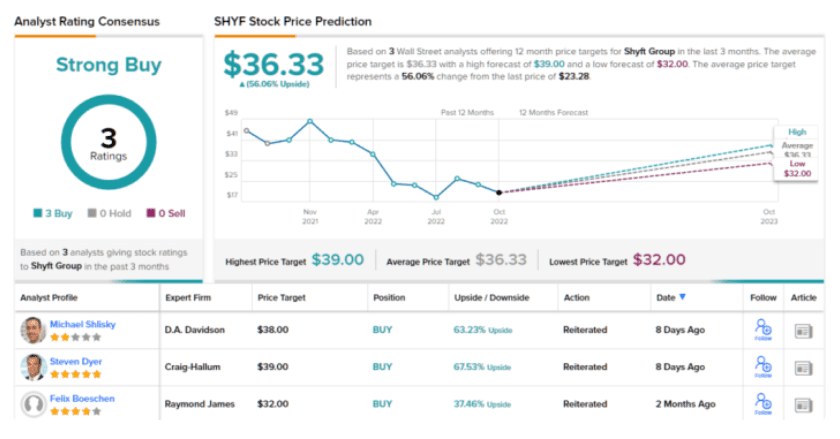This screenshot has width=840, height=439.
Task: Select the SHYF Stock Price Prediction tab
Action: pos(293,21)
